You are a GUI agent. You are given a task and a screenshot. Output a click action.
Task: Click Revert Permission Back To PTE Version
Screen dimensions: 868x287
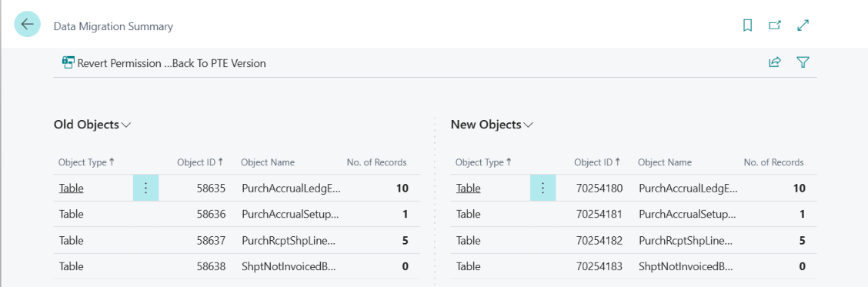click(x=164, y=63)
